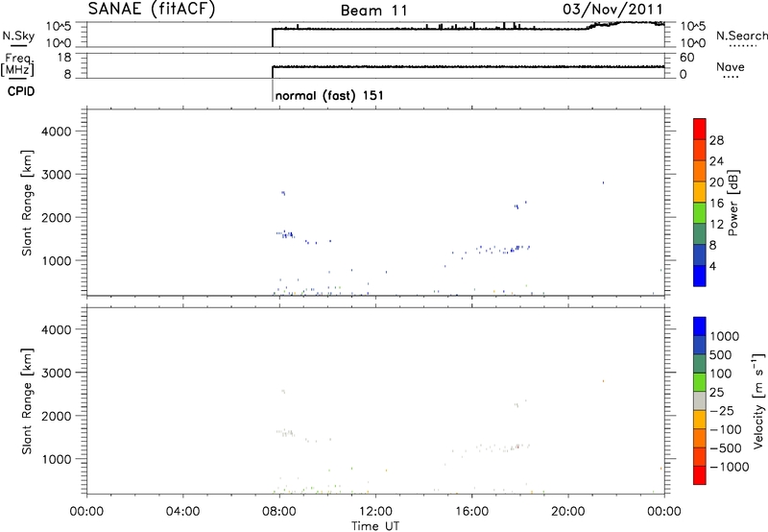Click the 3000 tick in velocity panel
768x532 pixels.
coord(57,373)
